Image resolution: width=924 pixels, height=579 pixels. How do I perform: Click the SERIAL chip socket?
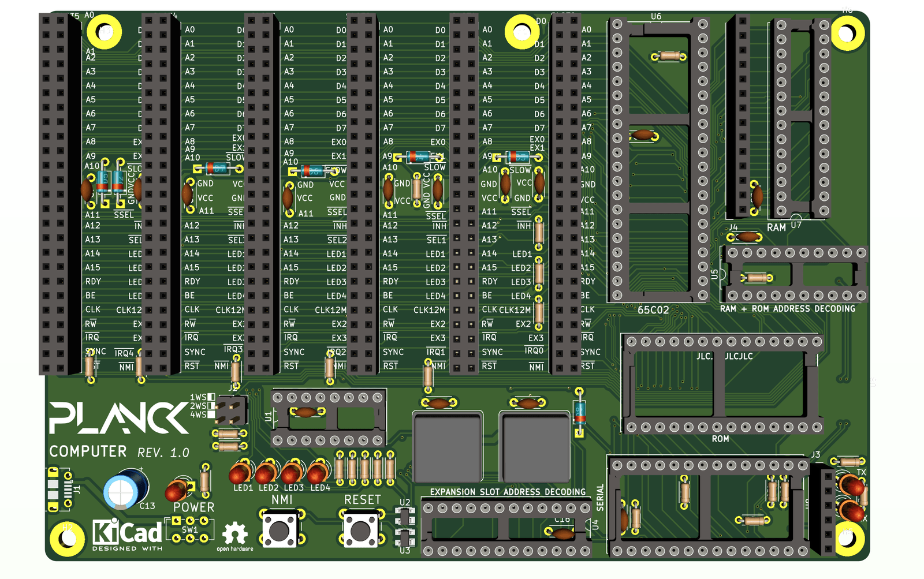(709, 508)
